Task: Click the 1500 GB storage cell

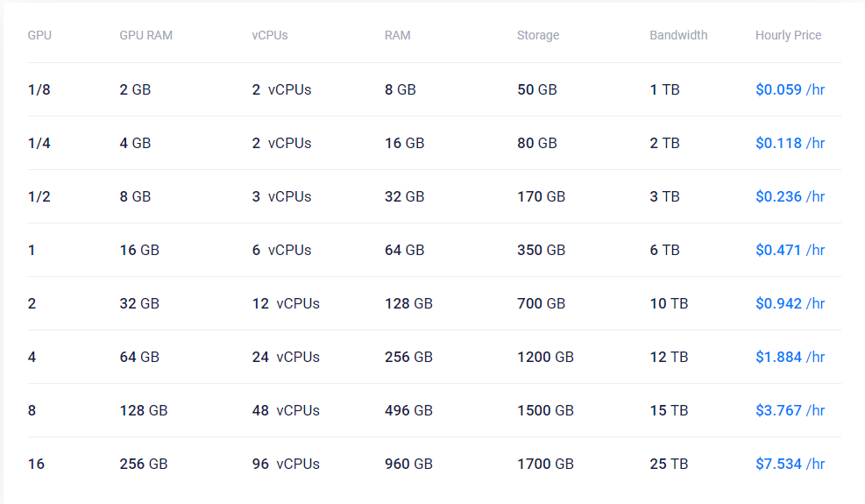Action: pyautogui.click(x=546, y=411)
